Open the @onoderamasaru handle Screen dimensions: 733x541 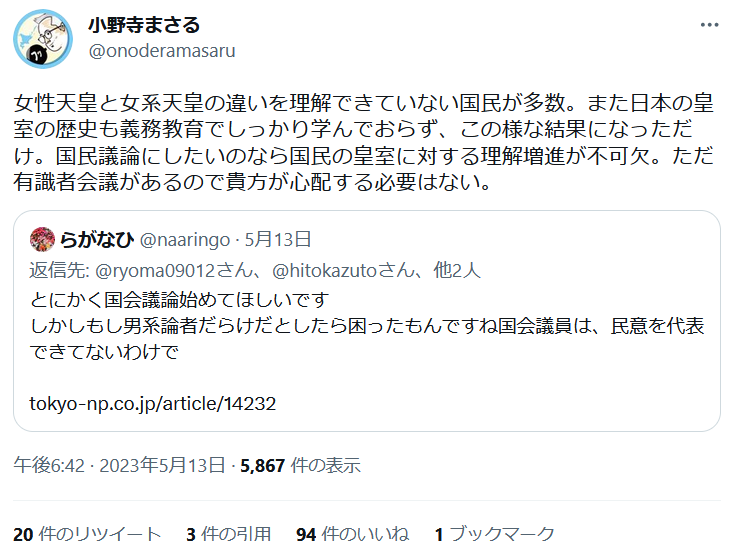162,50
